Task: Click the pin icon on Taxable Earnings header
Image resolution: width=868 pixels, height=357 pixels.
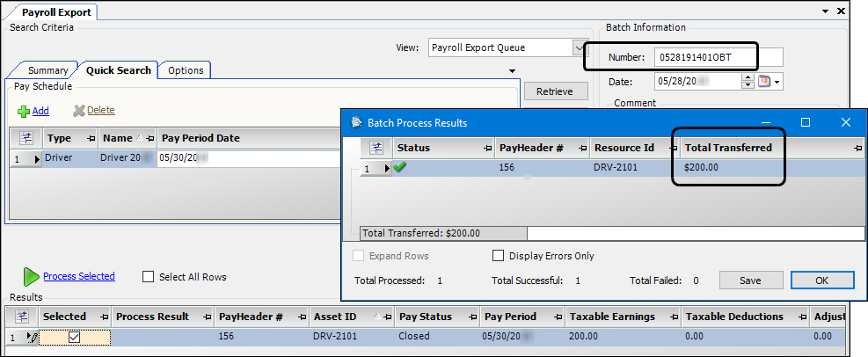Action: click(674, 317)
